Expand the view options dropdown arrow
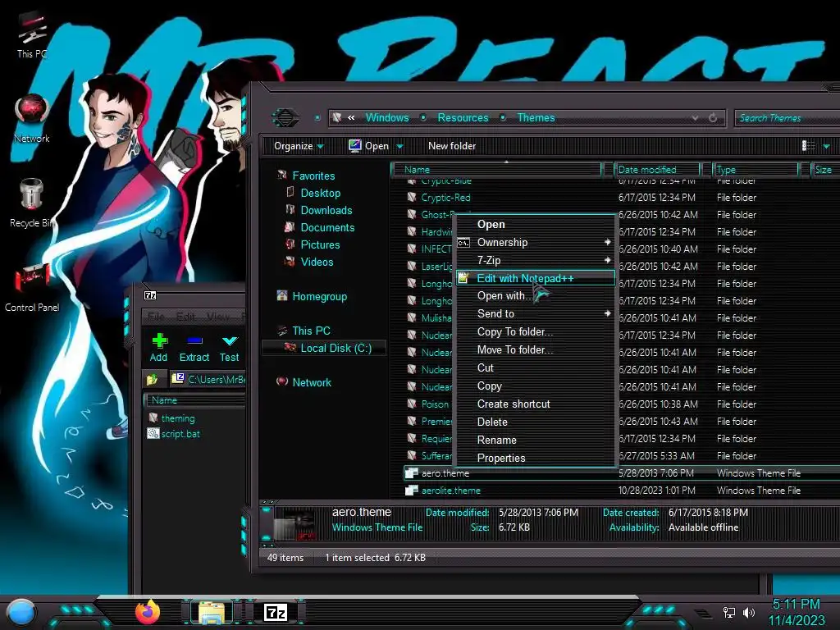Image resolution: width=840 pixels, height=630 pixels. pos(826,146)
